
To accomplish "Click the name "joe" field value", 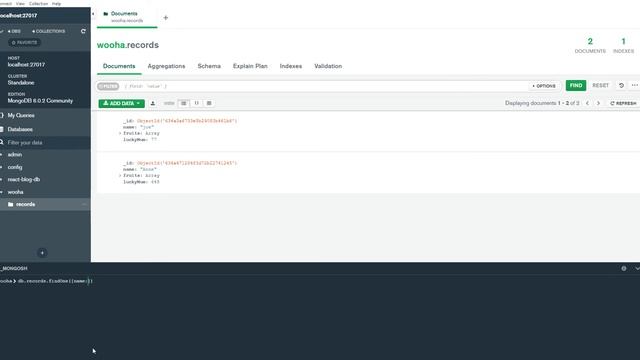I will 147,127.
